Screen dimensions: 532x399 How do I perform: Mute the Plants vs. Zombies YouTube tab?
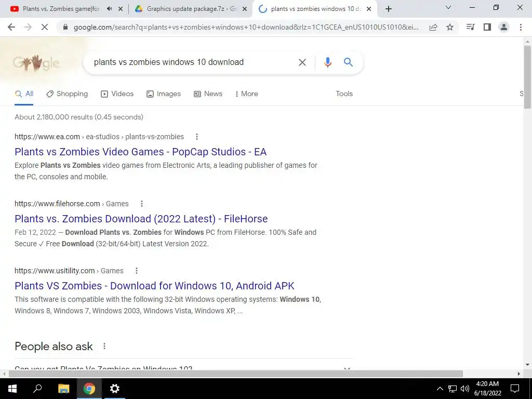tap(109, 9)
